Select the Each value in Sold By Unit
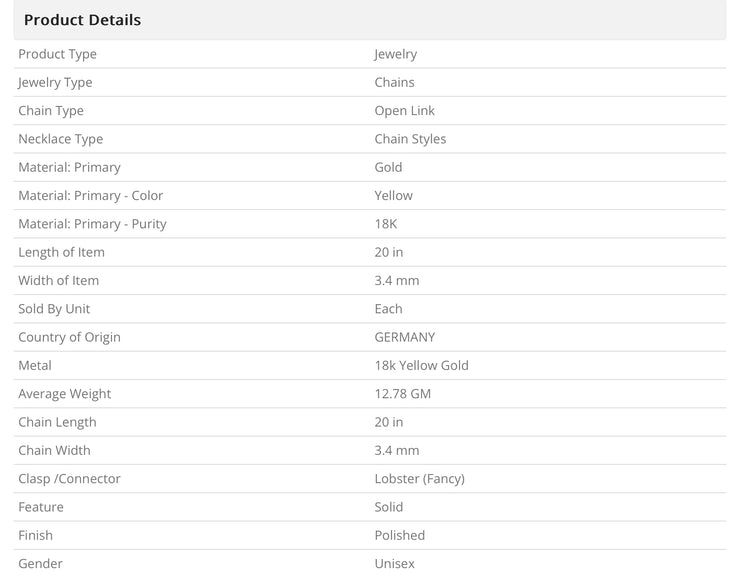Screen dimensions: 740x585 coord(388,309)
